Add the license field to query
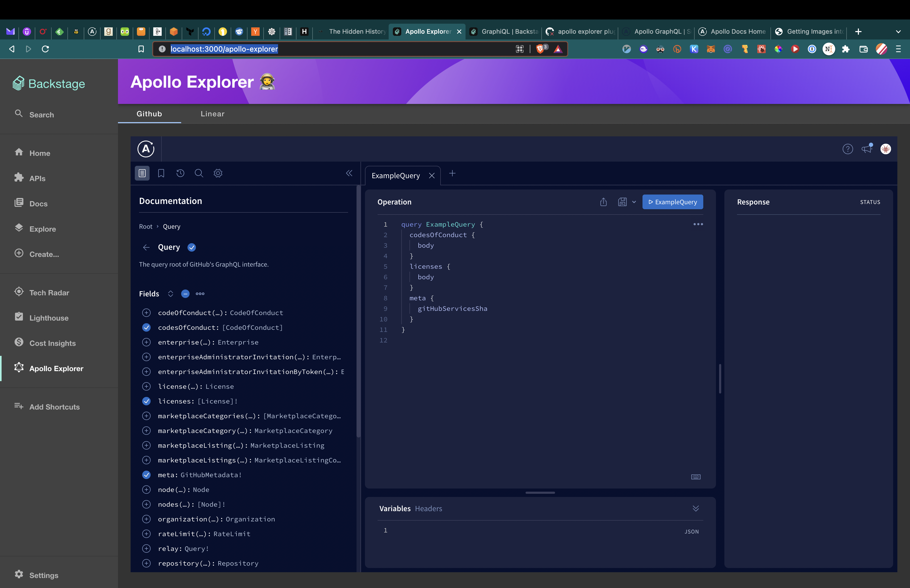Screen dimensions: 910x588 point(146,386)
